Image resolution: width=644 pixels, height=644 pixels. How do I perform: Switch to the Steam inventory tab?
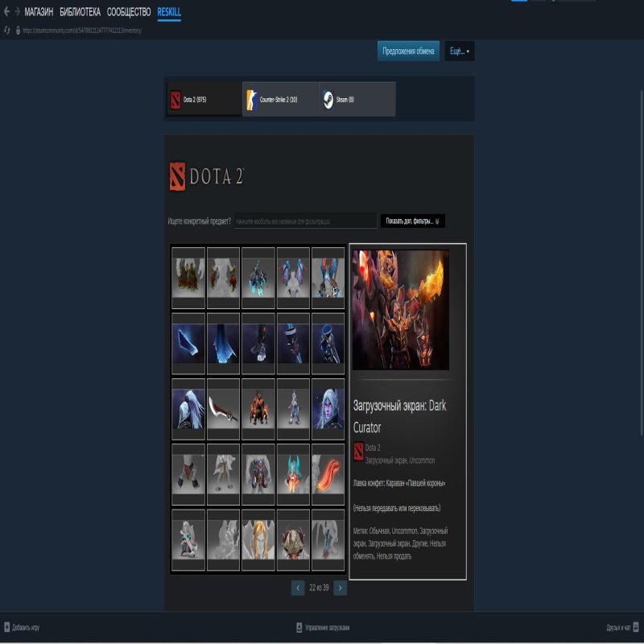point(357,99)
